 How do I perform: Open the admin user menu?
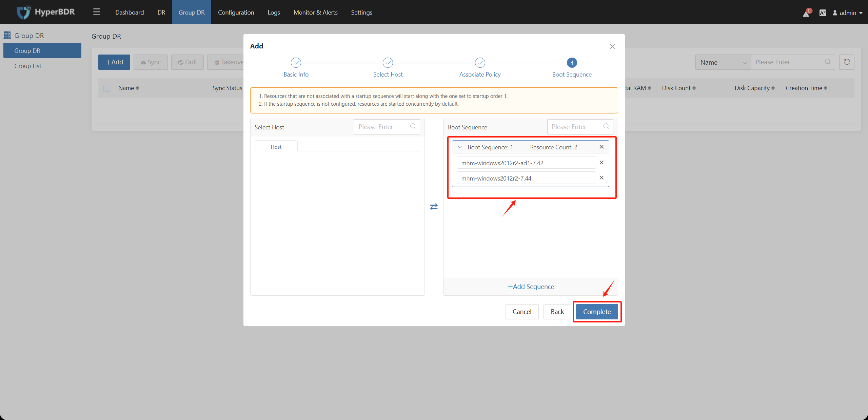click(x=848, y=13)
